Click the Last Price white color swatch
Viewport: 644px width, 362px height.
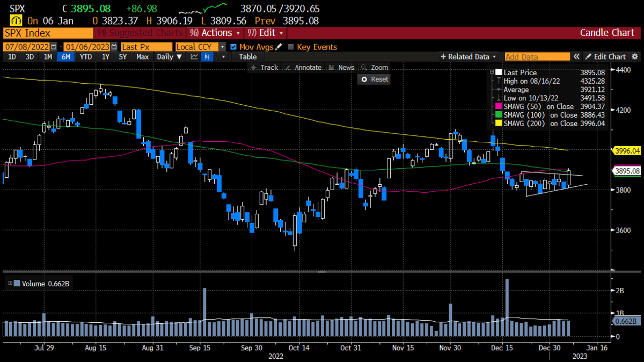(x=499, y=73)
